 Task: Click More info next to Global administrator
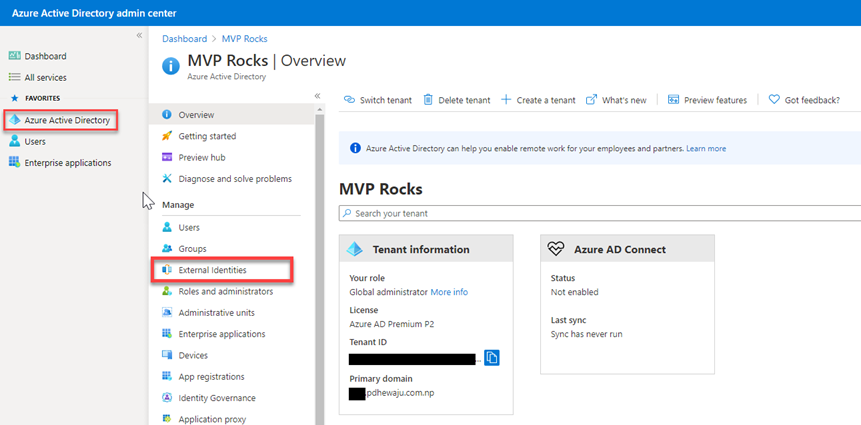pyautogui.click(x=449, y=292)
